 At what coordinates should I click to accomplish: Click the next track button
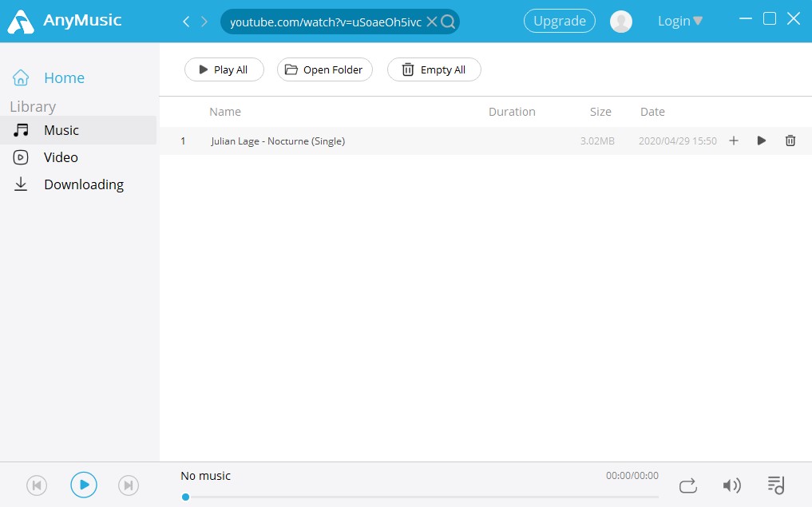tap(129, 485)
